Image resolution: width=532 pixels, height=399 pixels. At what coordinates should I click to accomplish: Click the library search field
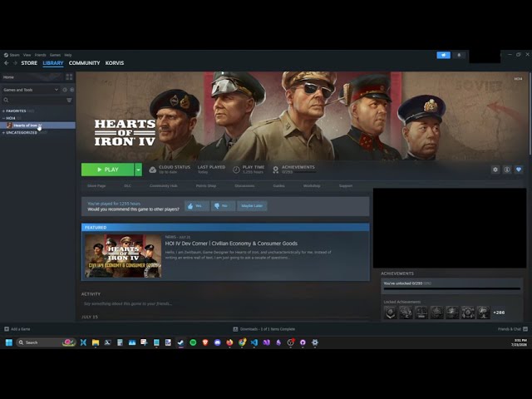coord(34,100)
